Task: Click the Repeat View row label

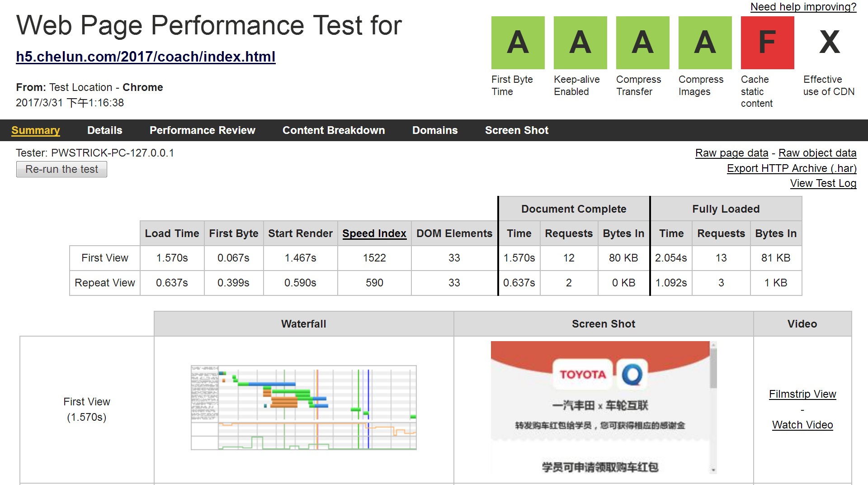Action: click(x=105, y=283)
